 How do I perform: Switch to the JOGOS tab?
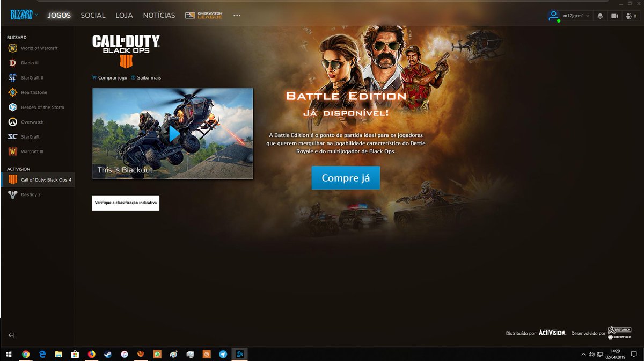click(59, 16)
